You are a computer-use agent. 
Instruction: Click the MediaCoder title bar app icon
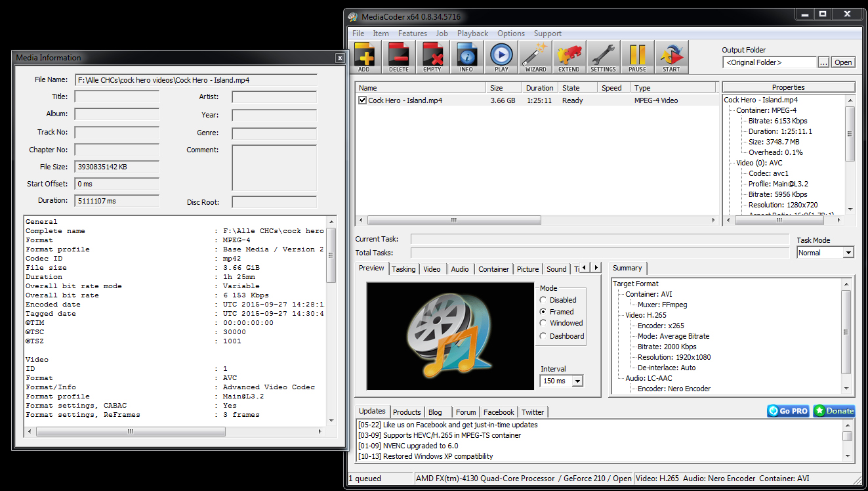pyautogui.click(x=352, y=16)
